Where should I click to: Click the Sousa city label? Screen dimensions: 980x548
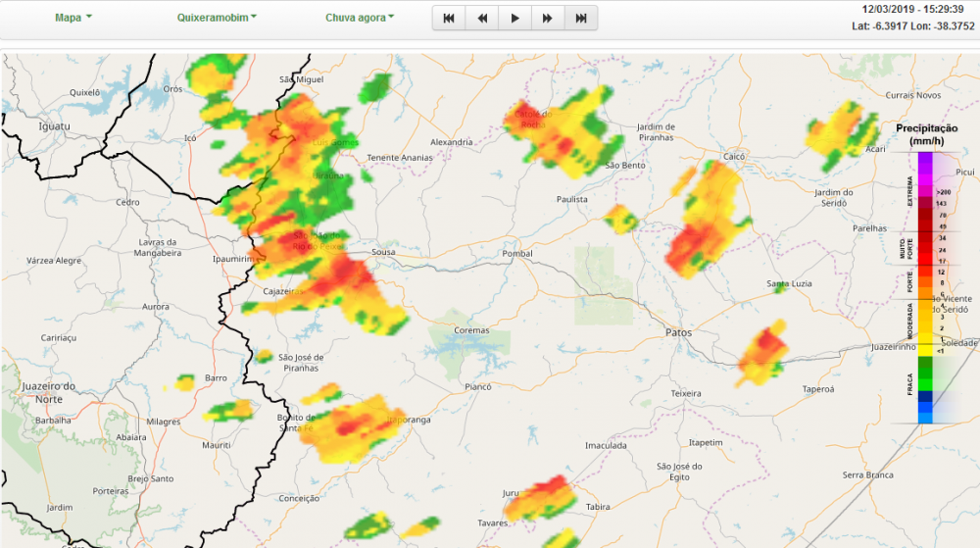coord(383,252)
